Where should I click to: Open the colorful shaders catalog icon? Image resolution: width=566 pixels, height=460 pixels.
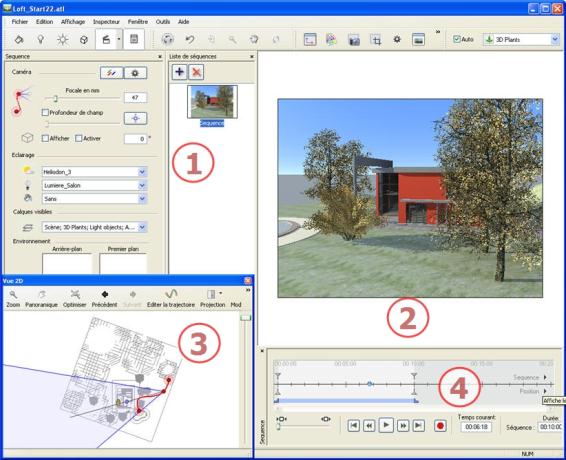(x=331, y=39)
